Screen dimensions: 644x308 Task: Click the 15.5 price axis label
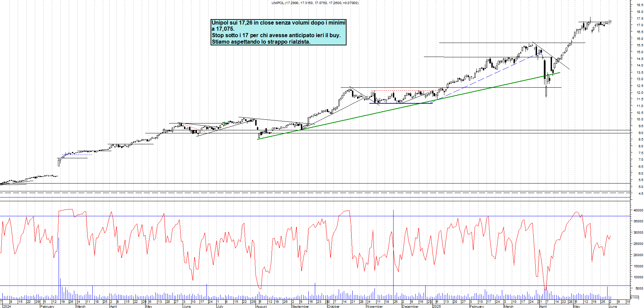point(640,45)
